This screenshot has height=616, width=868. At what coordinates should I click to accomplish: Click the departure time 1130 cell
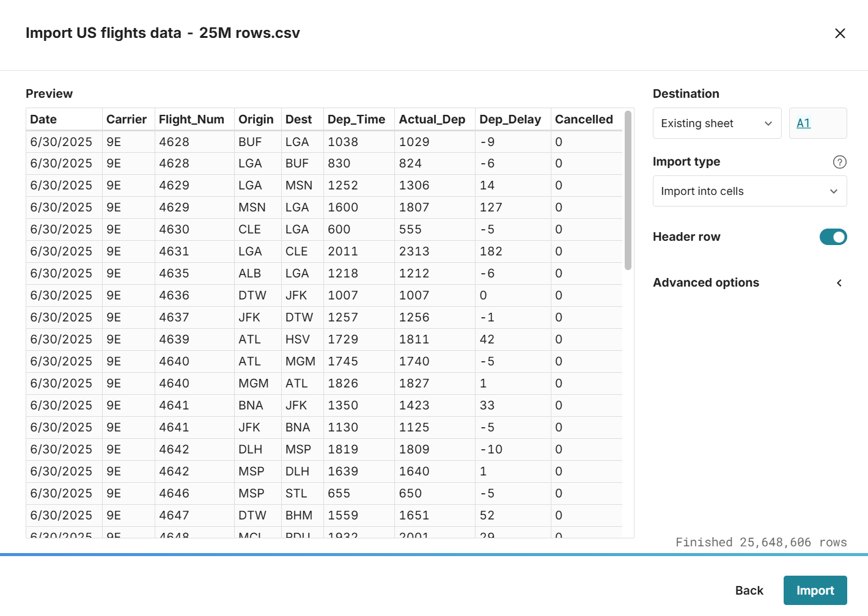pos(359,428)
